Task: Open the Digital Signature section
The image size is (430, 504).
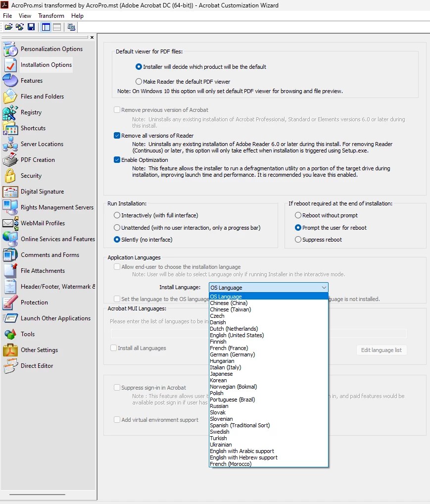Action: 42,191
